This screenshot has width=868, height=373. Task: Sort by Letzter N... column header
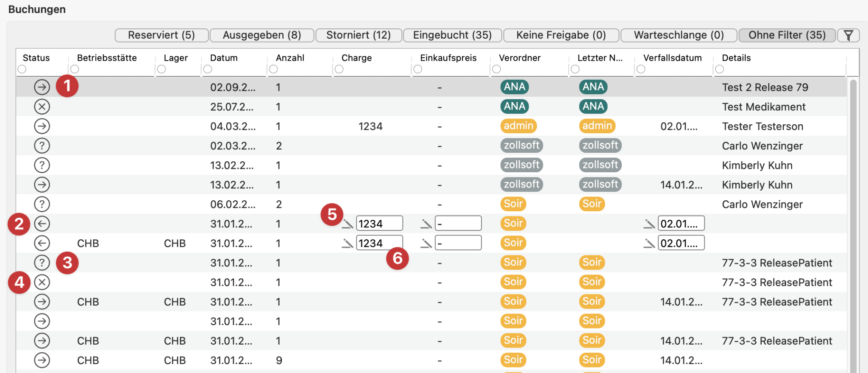(600, 58)
